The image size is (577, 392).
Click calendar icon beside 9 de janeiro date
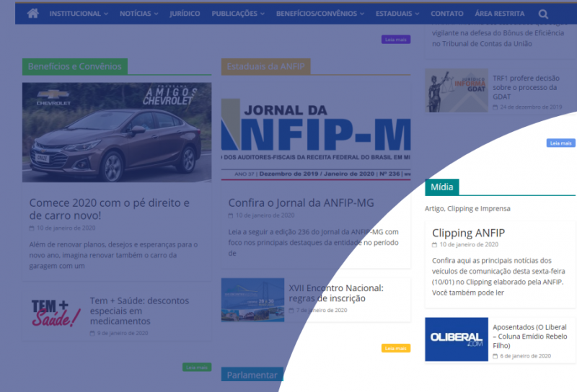92,334
